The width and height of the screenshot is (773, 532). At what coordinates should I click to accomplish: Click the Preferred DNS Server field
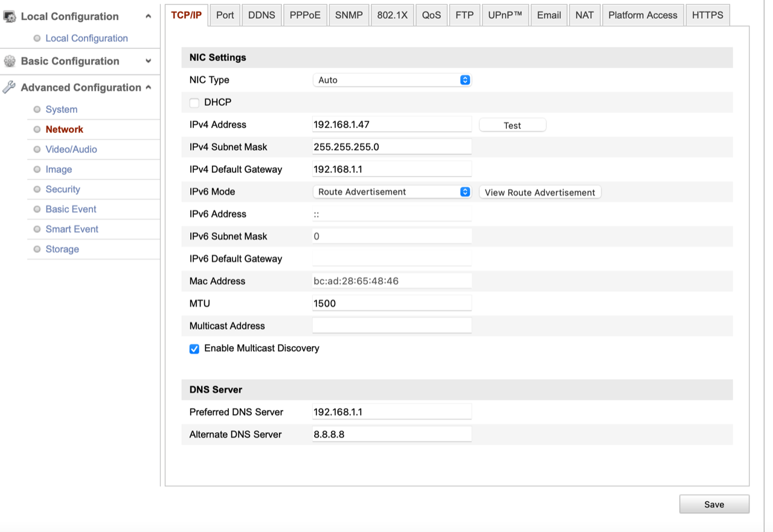(391, 412)
